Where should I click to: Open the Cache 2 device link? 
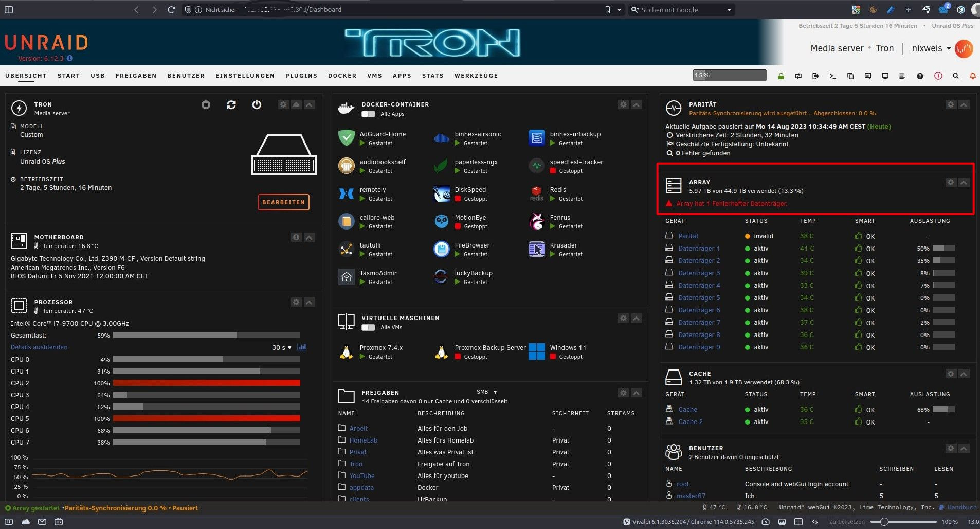(690, 422)
